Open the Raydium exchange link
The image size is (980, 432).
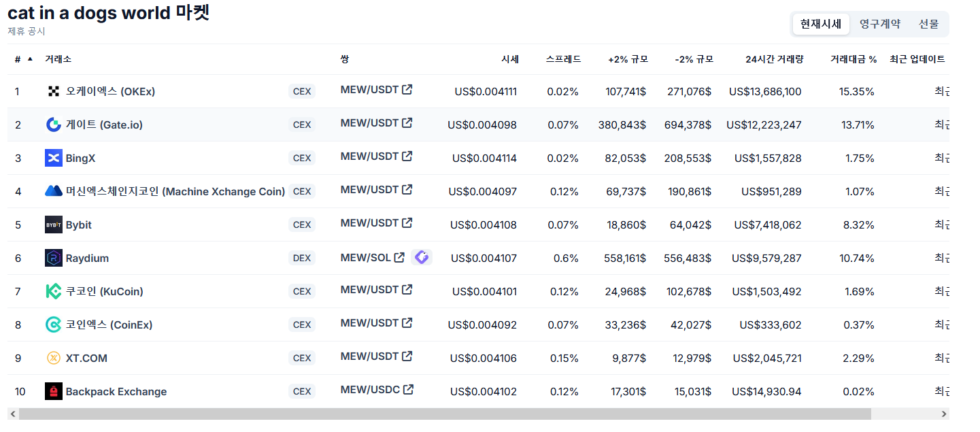tap(87, 258)
